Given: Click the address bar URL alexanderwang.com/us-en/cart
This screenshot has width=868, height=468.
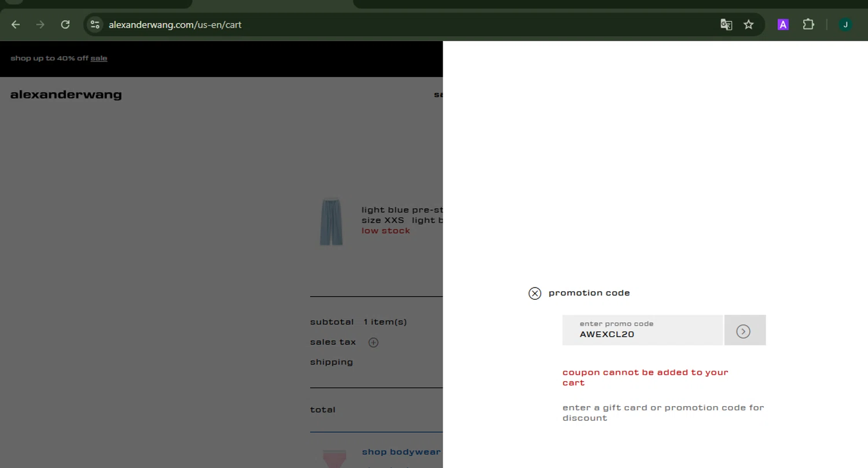Looking at the screenshot, I should pos(175,25).
